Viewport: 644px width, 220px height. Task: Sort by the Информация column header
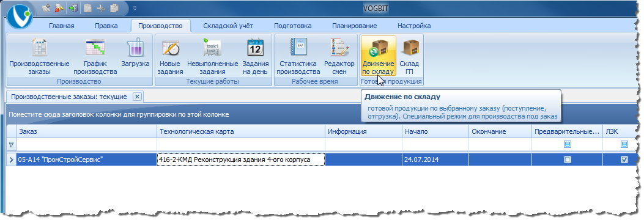363,132
